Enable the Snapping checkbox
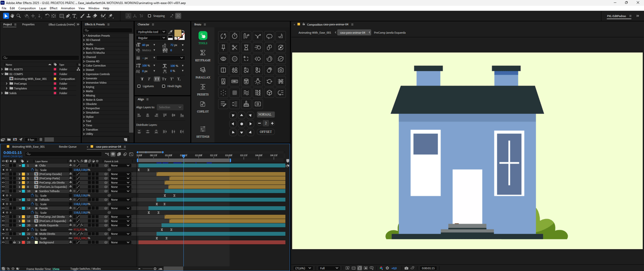The image size is (644, 271). pos(149,16)
